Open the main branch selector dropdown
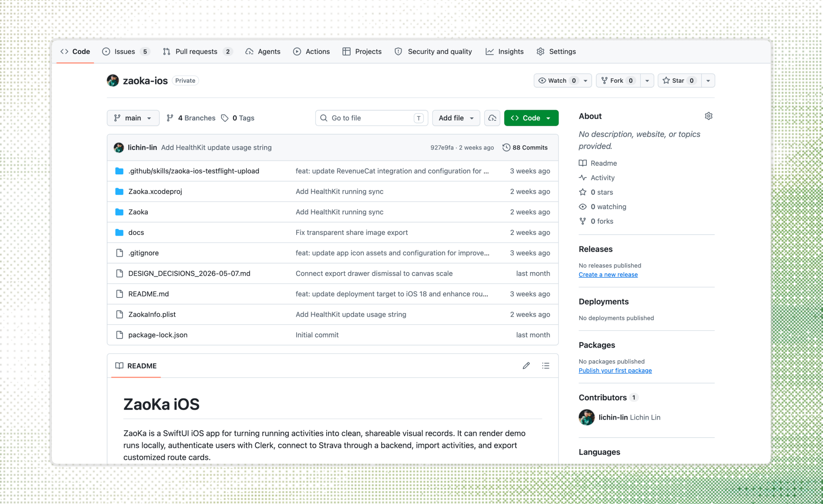This screenshot has height=504, width=823. point(133,118)
